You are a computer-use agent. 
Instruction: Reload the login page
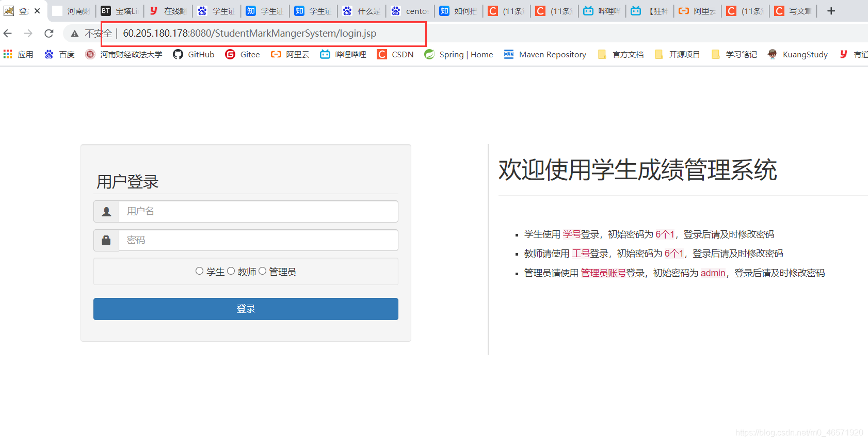[x=49, y=34]
